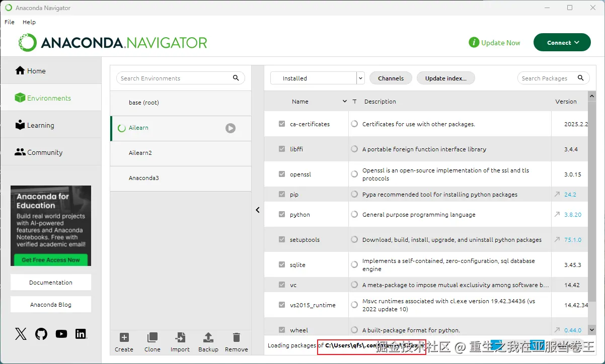This screenshot has height=364, width=605.
Task: Run the Ailearn environment play button
Action: coord(231,128)
